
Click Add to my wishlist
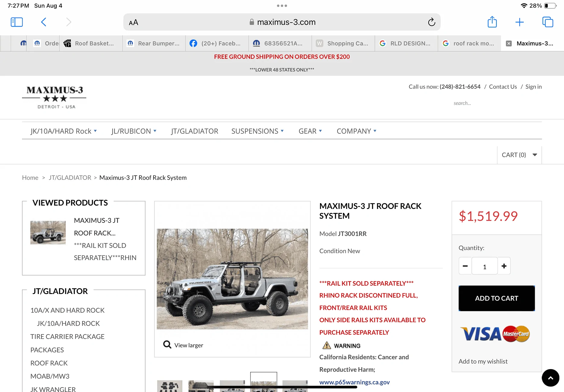tap(483, 361)
